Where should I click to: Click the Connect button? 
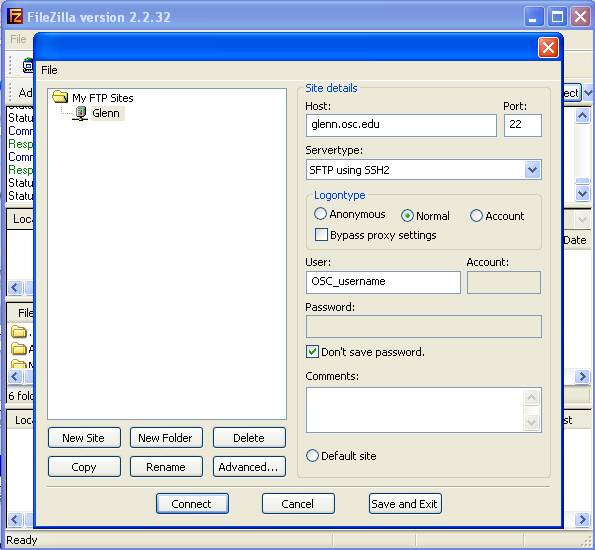tap(192, 504)
